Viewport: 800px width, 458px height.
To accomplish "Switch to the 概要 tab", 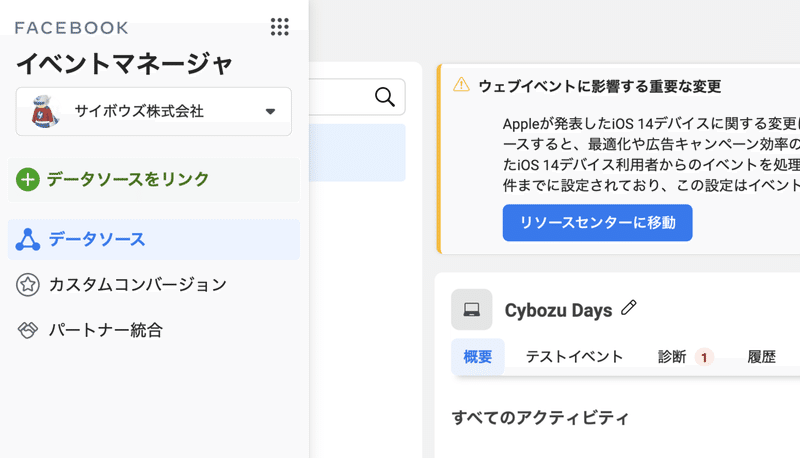I will point(478,357).
